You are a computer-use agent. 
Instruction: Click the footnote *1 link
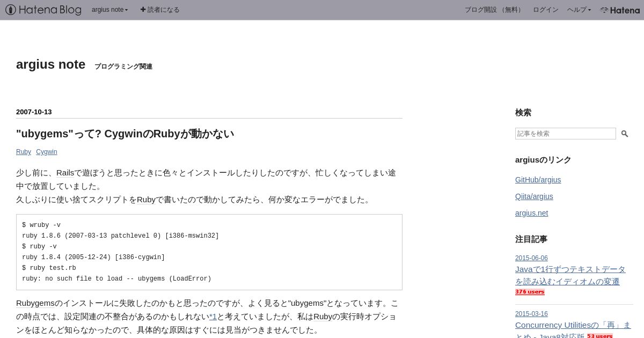click(x=213, y=317)
